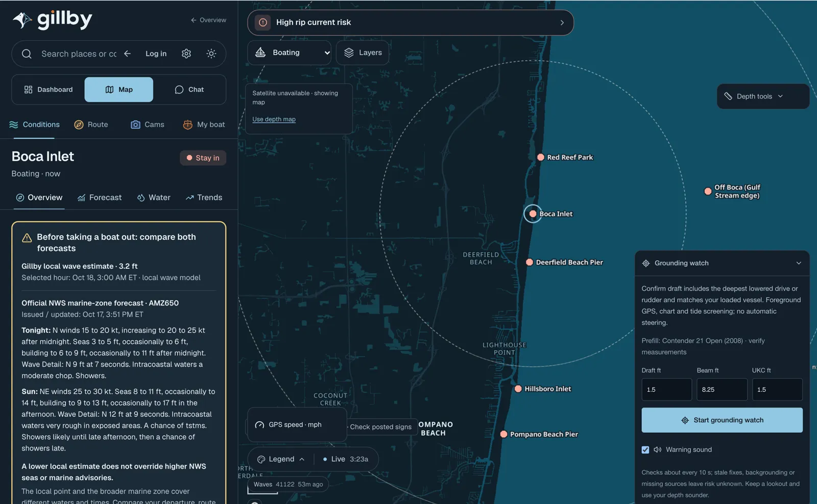The height and width of the screenshot is (504, 817).
Task: Click the Beam ft input field
Action: click(x=722, y=389)
